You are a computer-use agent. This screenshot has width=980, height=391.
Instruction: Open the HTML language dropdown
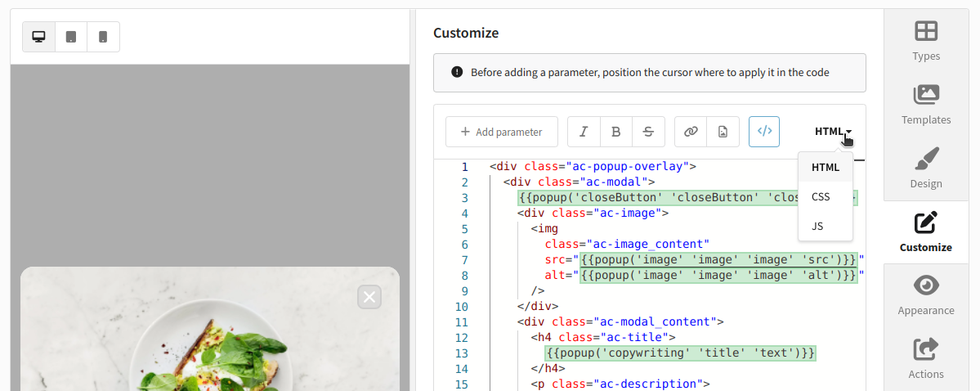[833, 132]
